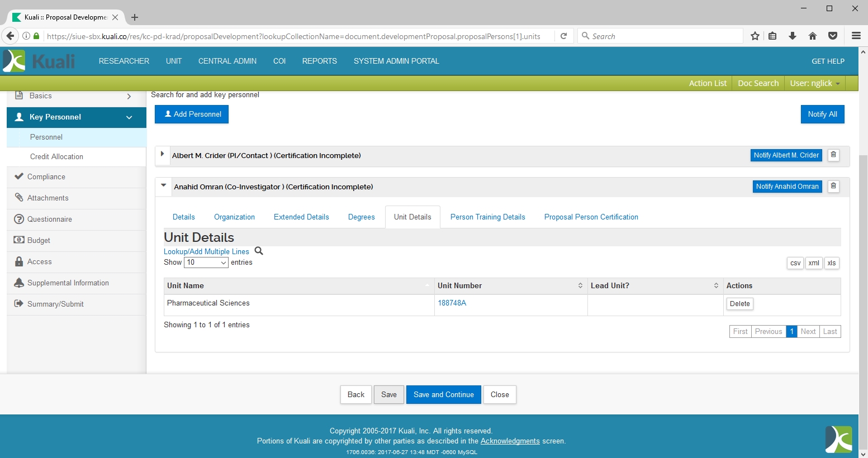Open the Firefox hamburger menu
This screenshot has width=868, height=458.
coord(856,36)
